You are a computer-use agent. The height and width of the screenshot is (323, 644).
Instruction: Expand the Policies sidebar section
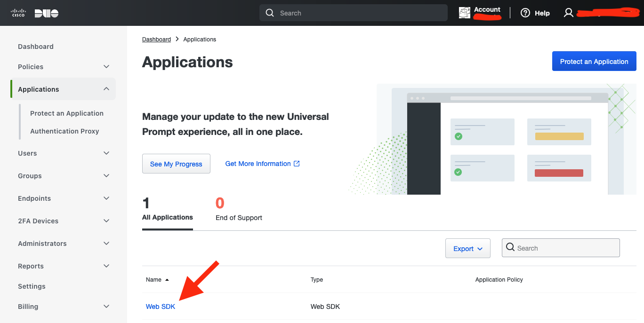coord(106,67)
